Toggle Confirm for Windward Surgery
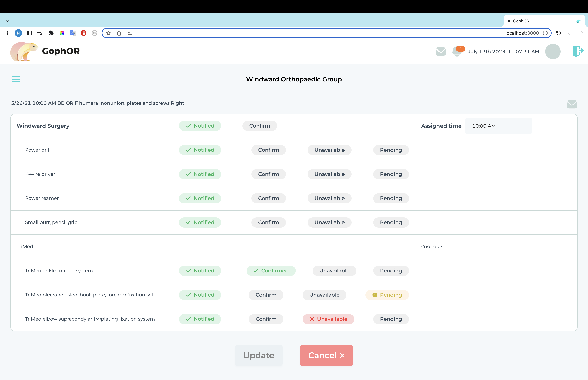The image size is (588, 380). (260, 126)
